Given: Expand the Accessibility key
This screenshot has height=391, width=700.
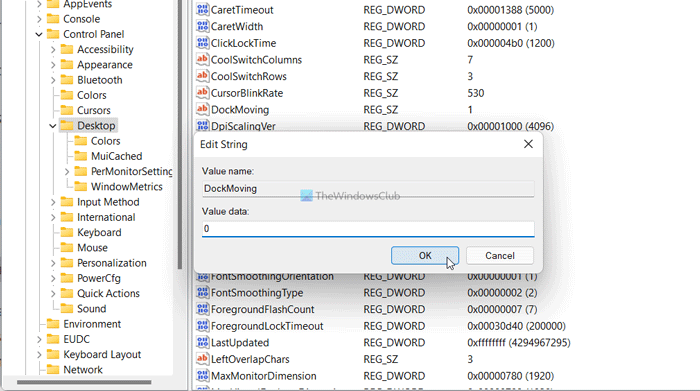Looking at the screenshot, I should click(53, 50).
